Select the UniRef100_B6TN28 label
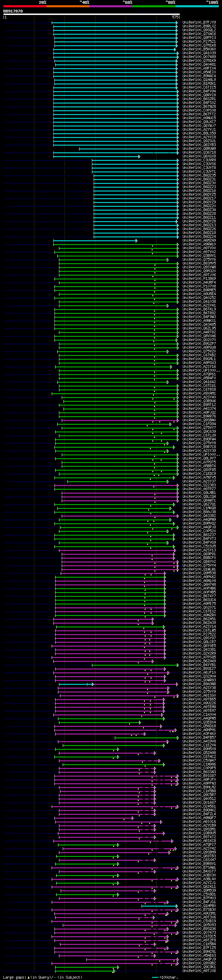This screenshot has width=222, height=980. (199, 106)
